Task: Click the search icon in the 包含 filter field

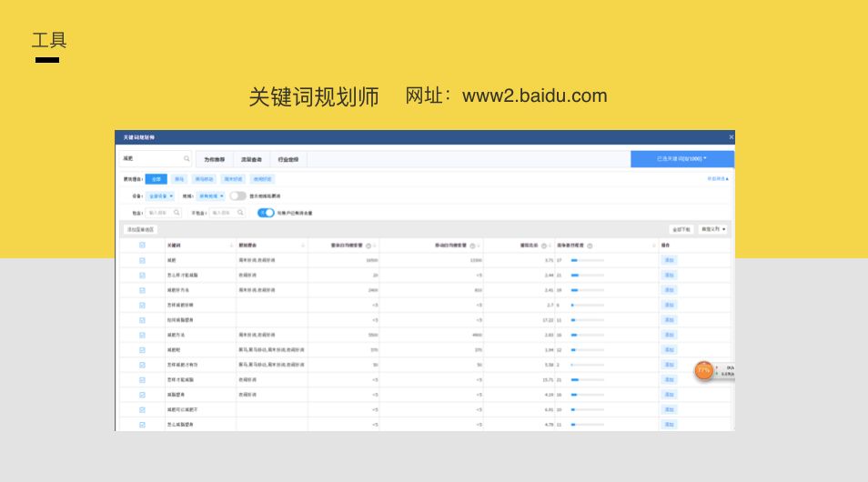Action: 177,213
